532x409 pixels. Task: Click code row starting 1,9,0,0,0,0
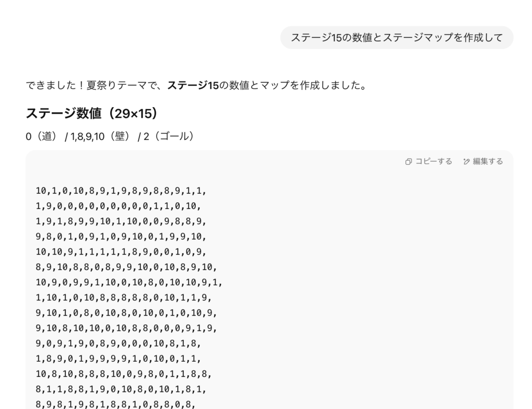[118, 206]
